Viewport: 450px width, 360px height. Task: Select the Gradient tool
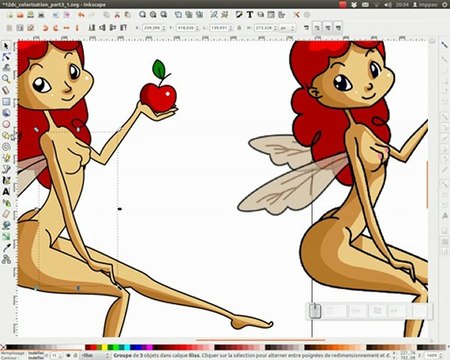coord(6,237)
